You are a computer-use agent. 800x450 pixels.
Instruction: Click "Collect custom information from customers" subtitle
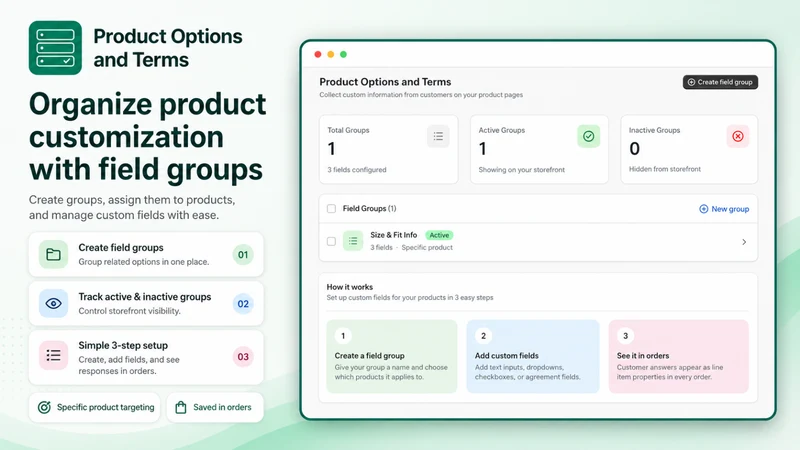[x=421, y=95]
